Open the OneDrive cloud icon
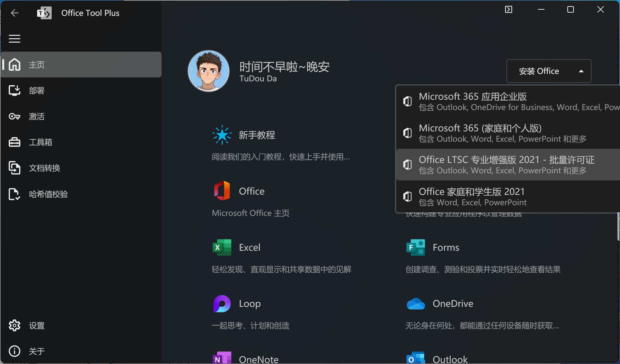The width and height of the screenshot is (620, 364). click(416, 304)
